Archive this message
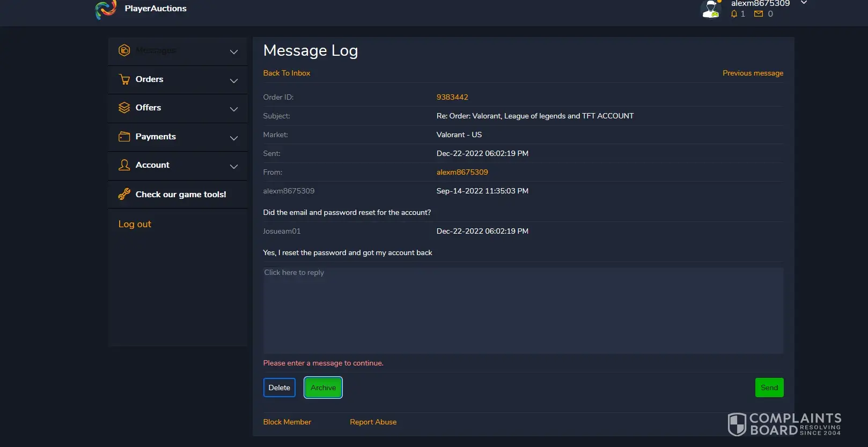The height and width of the screenshot is (447, 868). (323, 388)
